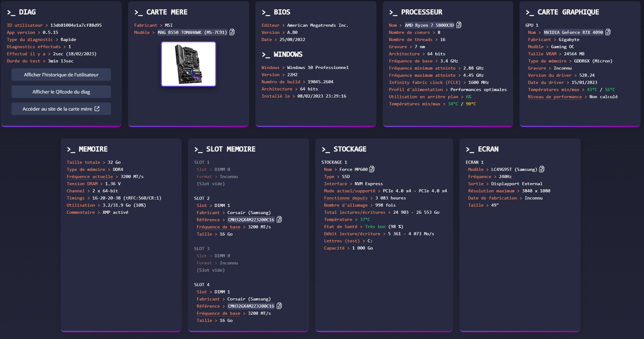This screenshot has width=644, height=339.
Task: Copy the processor name AMD Ryzen 7 5800X3D
Action: click(x=459, y=25)
